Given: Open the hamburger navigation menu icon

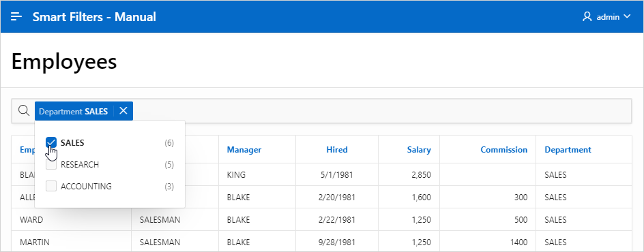Looking at the screenshot, I should (16, 17).
